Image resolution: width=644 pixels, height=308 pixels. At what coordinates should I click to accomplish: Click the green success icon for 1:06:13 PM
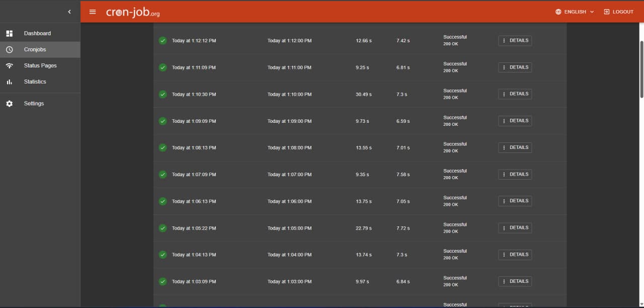coord(163,201)
